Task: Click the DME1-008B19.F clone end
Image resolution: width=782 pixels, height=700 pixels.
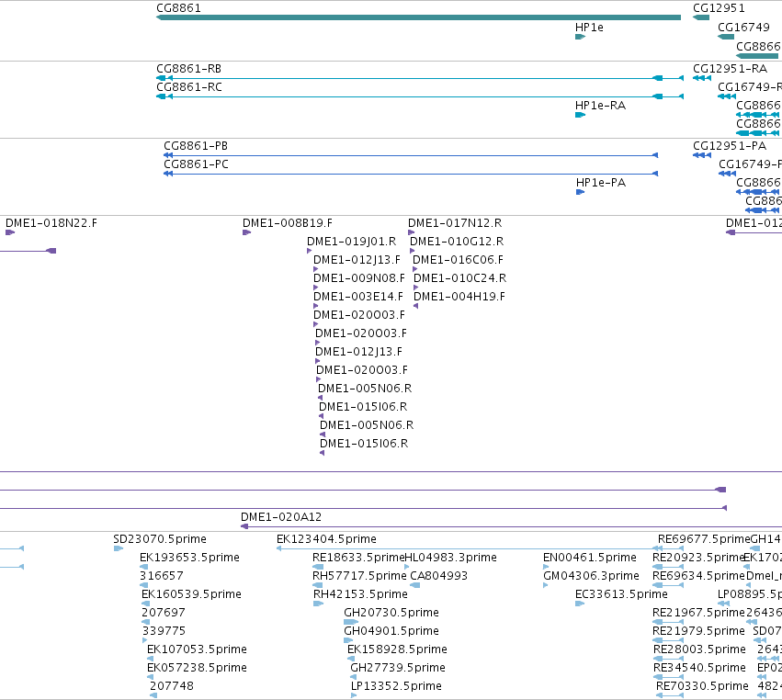Action: 246,232
